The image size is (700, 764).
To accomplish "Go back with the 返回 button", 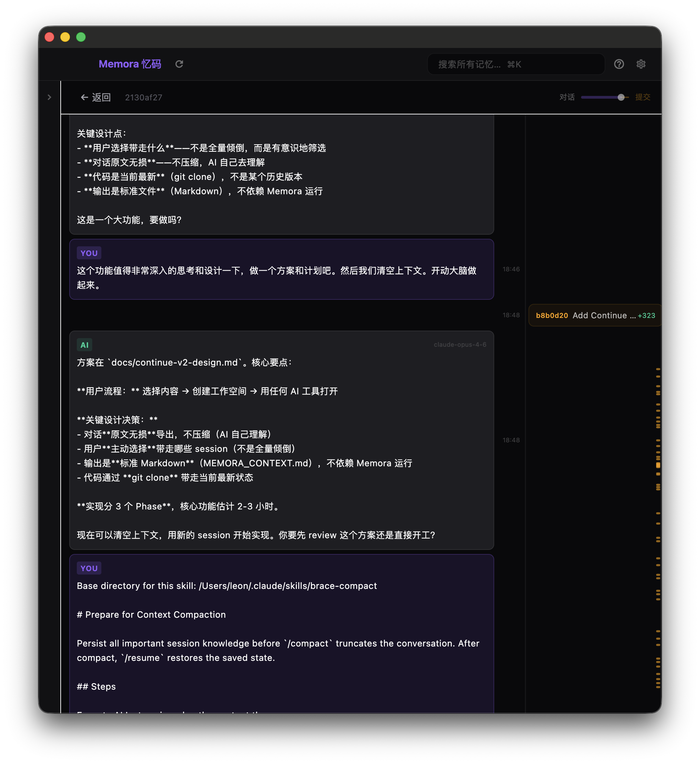I will [96, 97].
